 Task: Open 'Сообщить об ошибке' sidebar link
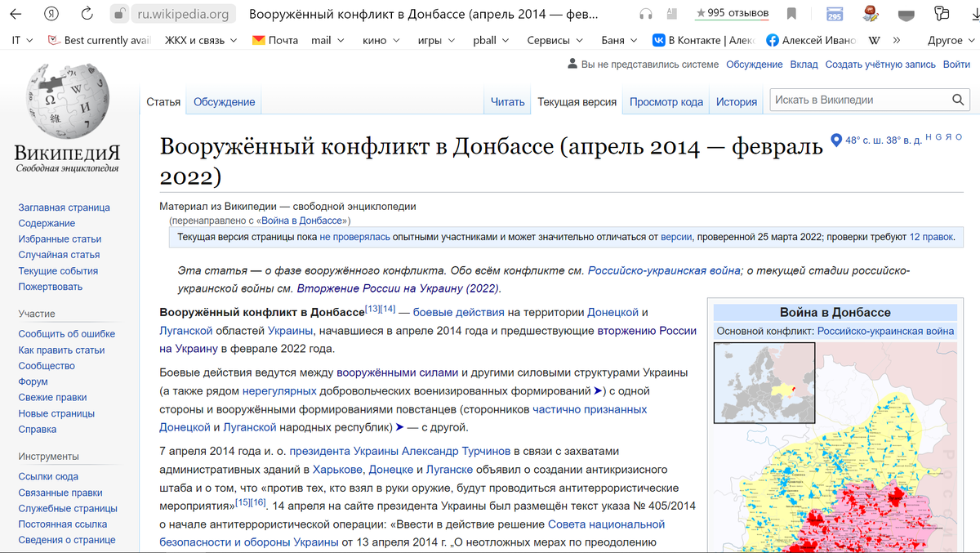[67, 334]
